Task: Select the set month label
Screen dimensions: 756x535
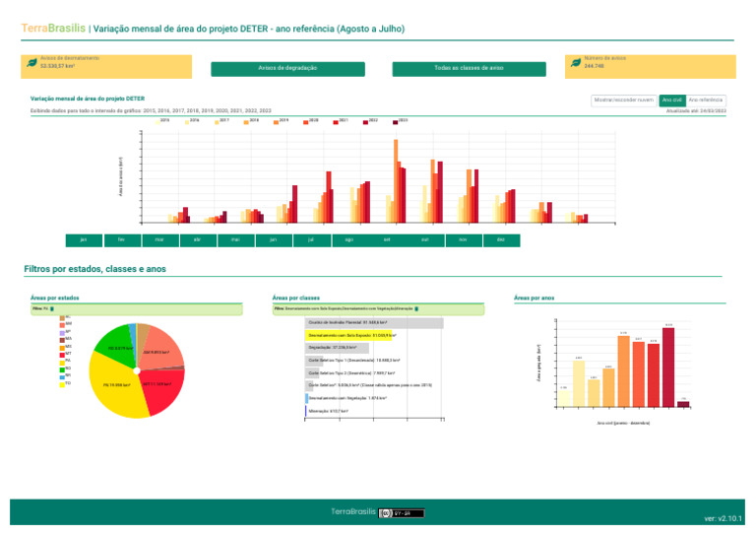Action: [x=387, y=240]
